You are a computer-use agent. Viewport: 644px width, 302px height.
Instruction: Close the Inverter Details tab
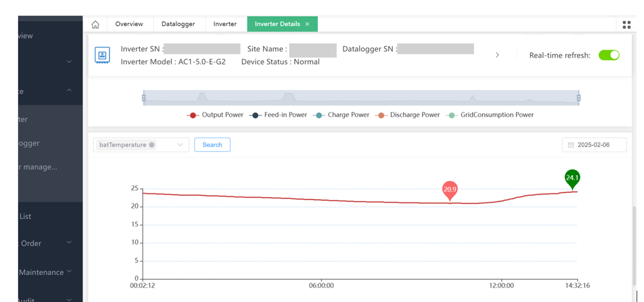307,24
